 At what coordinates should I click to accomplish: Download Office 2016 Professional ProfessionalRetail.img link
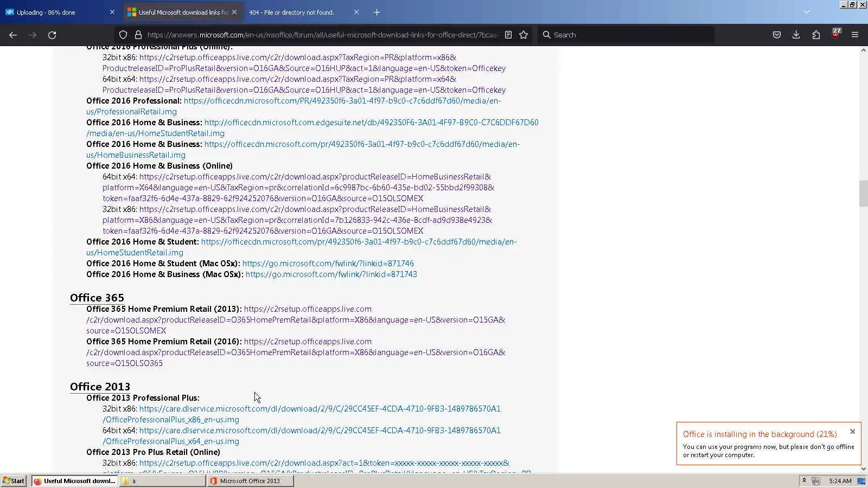293,106
